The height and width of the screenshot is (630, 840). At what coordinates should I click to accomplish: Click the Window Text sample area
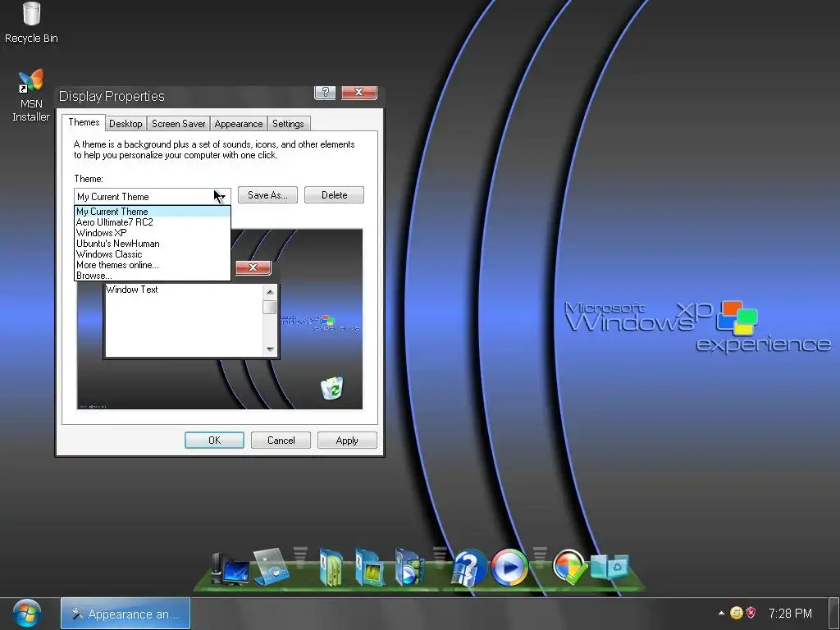pyautogui.click(x=184, y=321)
